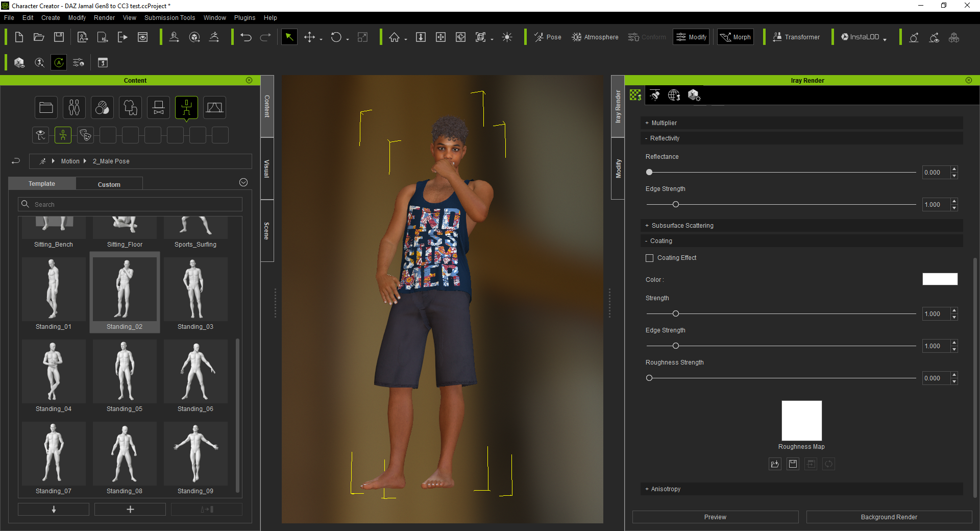Collapse the Coating section

[801, 241]
